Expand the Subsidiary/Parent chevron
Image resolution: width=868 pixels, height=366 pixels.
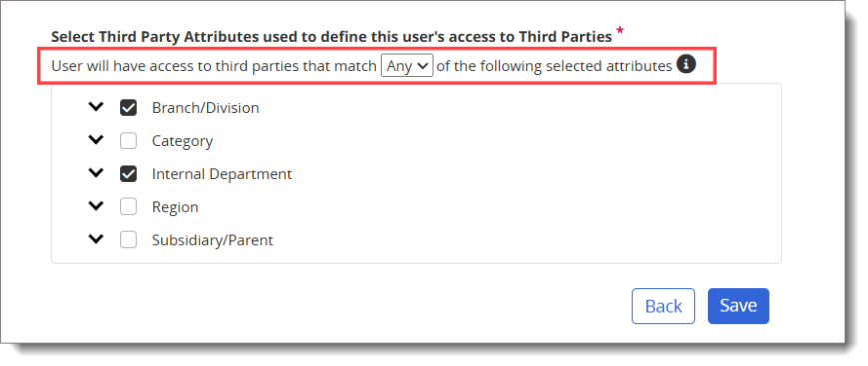pyautogui.click(x=96, y=239)
